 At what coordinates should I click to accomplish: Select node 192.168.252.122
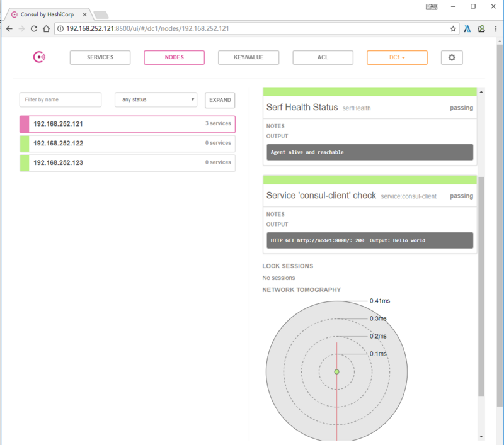click(127, 144)
